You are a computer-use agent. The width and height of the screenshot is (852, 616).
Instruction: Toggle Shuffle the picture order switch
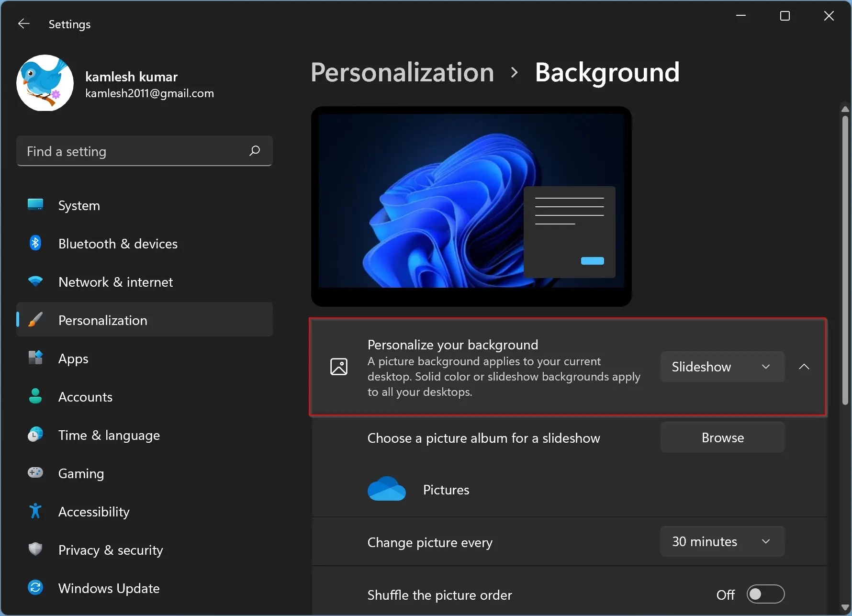[x=765, y=594]
